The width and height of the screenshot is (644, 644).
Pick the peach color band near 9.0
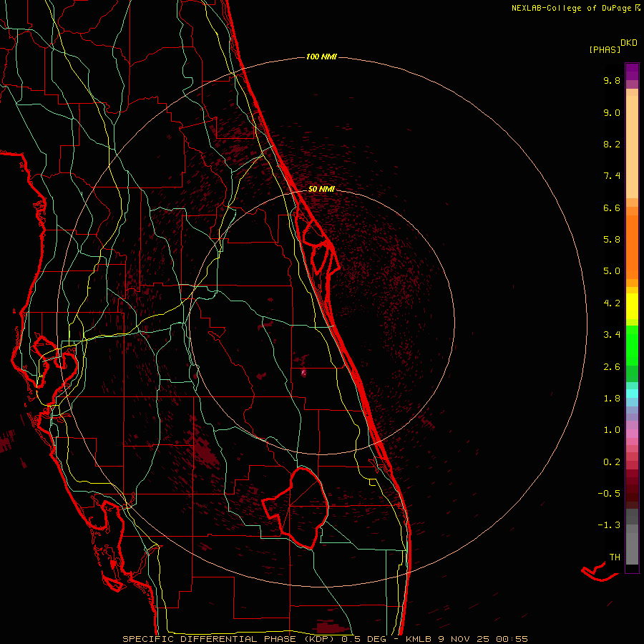632,114
